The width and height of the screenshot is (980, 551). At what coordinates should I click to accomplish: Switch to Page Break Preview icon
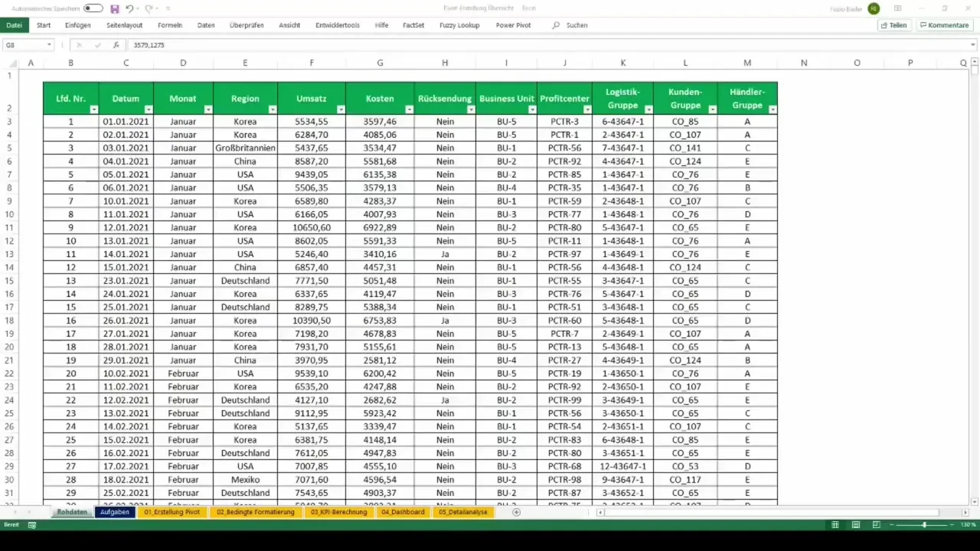876,525
